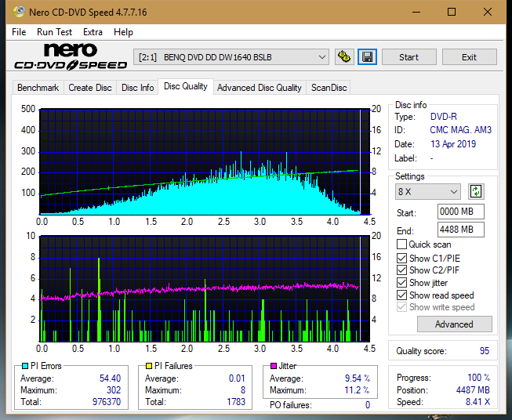Screen dimensions: 512x420
Task: Click the Start 0000 MB input field
Action: 461,212
